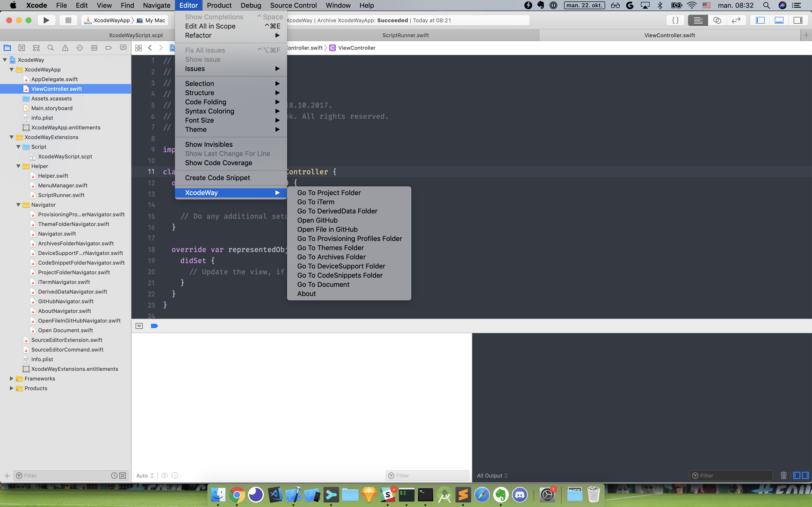Expand the Frameworks group
The width and height of the screenshot is (812, 507).
pyautogui.click(x=12, y=379)
